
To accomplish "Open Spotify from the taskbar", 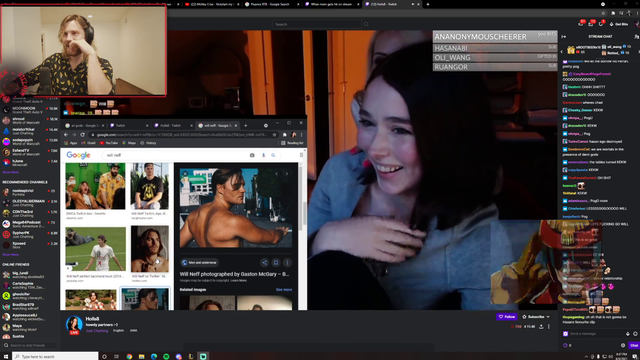I will click(x=166, y=356).
